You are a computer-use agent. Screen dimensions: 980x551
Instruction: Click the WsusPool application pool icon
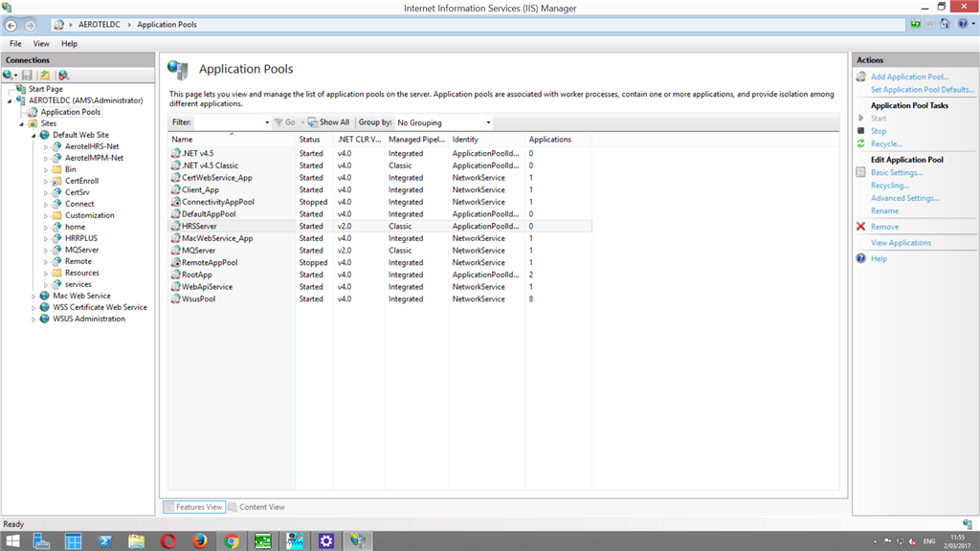pyautogui.click(x=176, y=298)
